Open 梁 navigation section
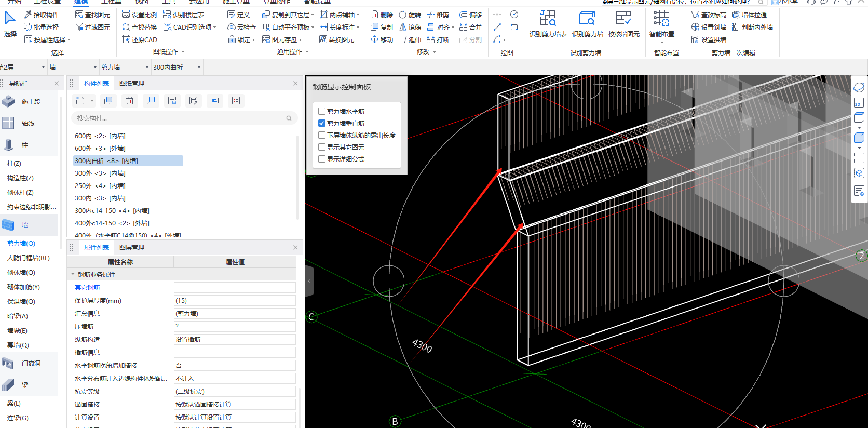 coord(29,385)
